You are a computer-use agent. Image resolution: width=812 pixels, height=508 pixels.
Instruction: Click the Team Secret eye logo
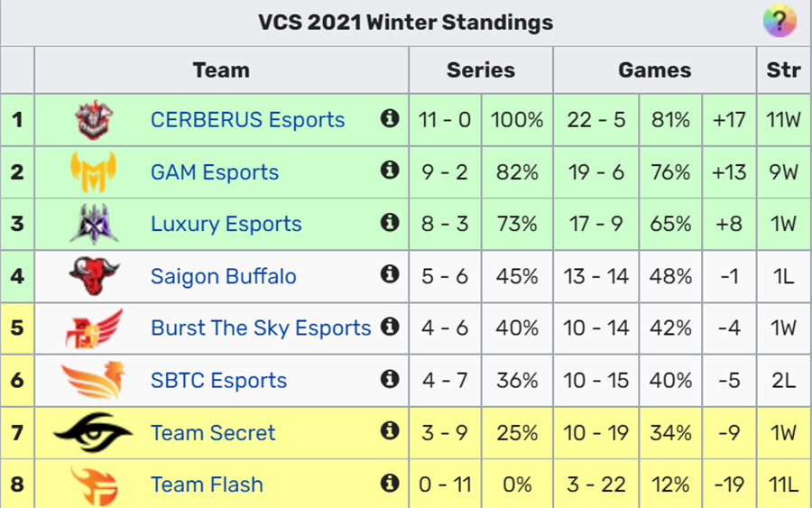pyautogui.click(x=94, y=432)
